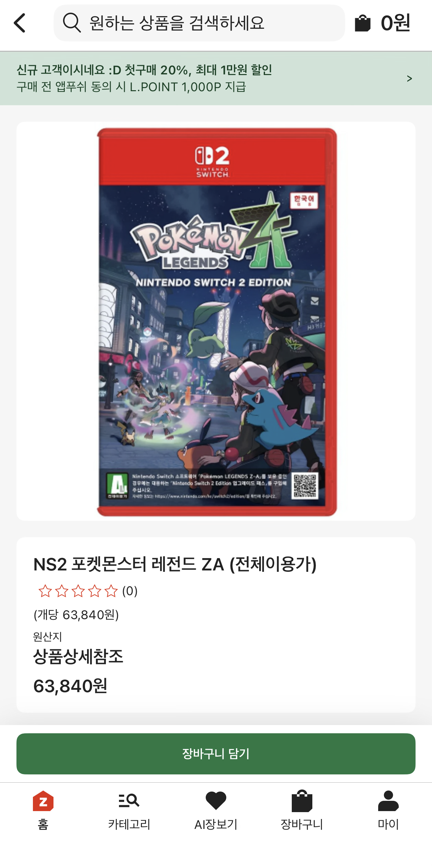Expand the new customer discount banner arrow

pos(409,79)
